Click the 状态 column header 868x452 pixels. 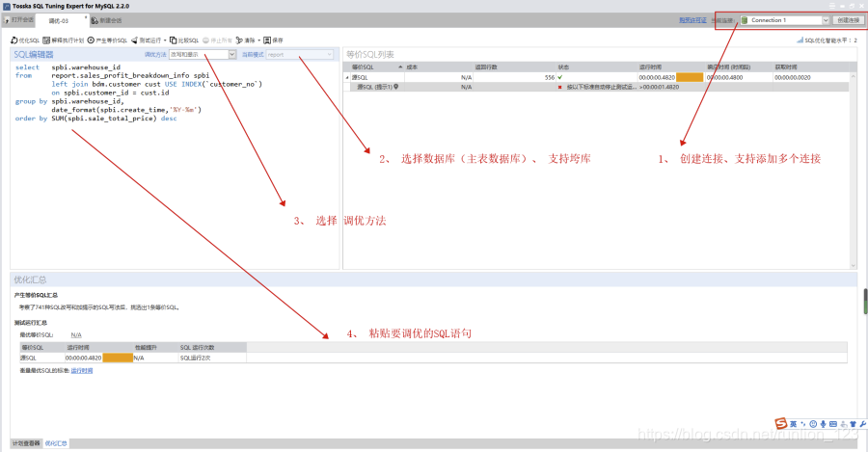[596, 66]
